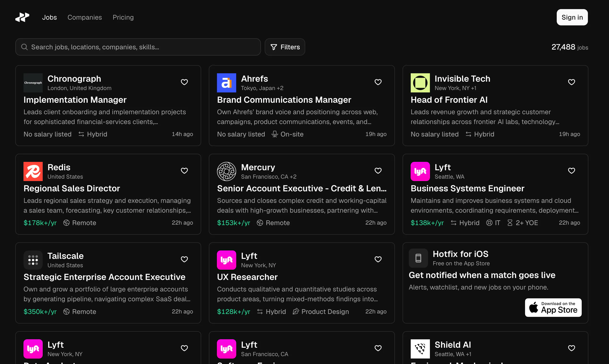Screen dimensions: 609x364
Task: Save the Lyft UX Researcher job
Action: tap(378, 259)
